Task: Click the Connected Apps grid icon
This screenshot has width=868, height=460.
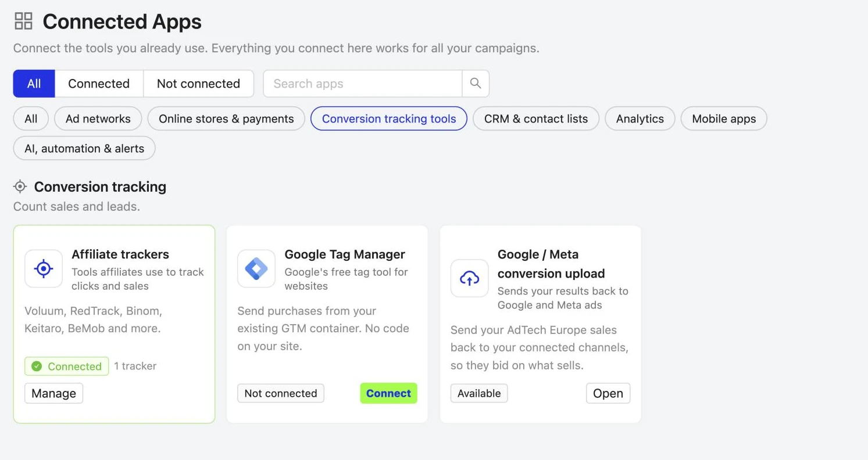Action: 23,21
